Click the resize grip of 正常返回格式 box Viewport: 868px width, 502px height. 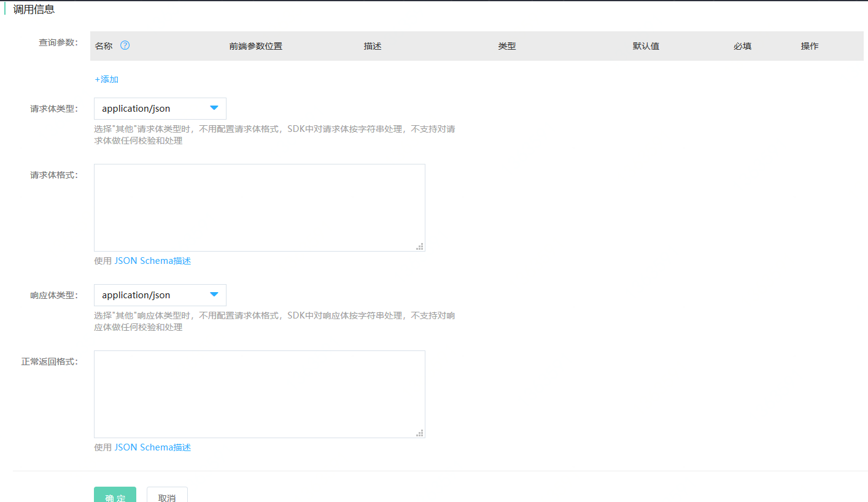(x=420, y=433)
